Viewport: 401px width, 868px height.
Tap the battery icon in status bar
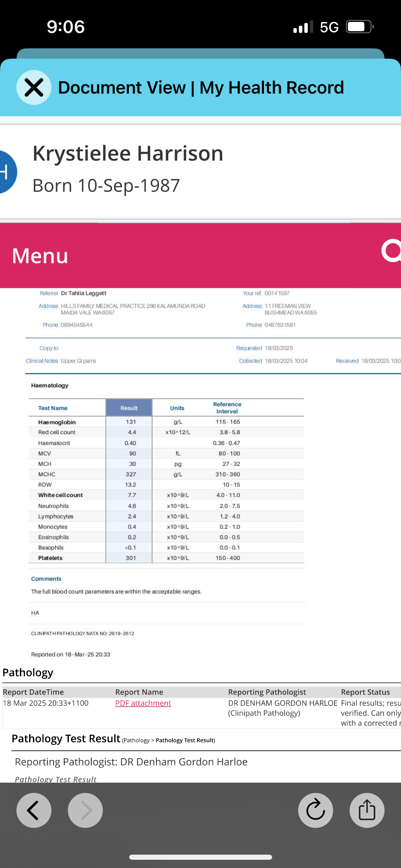click(359, 27)
